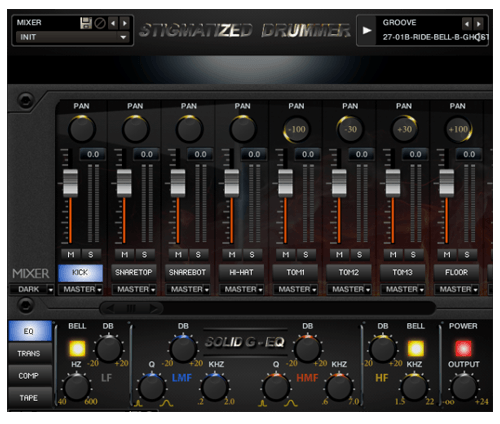500x424 pixels.
Task: Adjust the SNARETOP channel pan knob
Action: pyautogui.click(x=135, y=129)
